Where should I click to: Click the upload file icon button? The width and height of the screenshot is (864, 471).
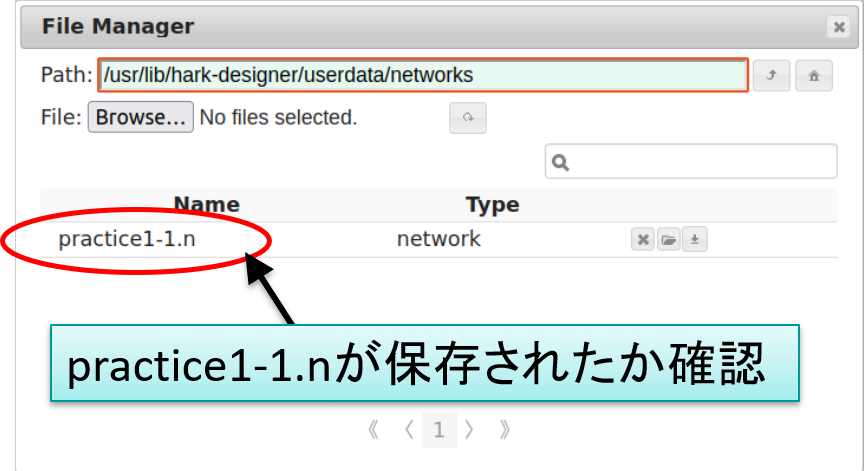click(x=468, y=118)
